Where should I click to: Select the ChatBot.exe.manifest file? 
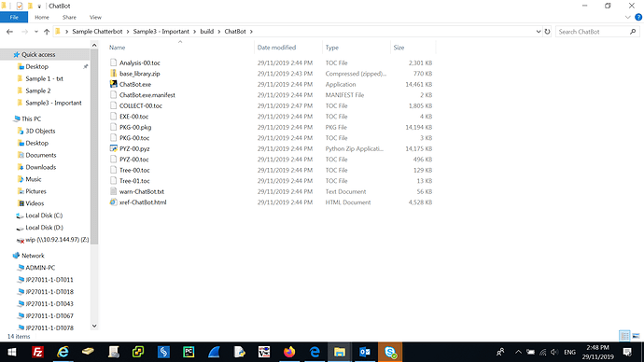click(147, 95)
